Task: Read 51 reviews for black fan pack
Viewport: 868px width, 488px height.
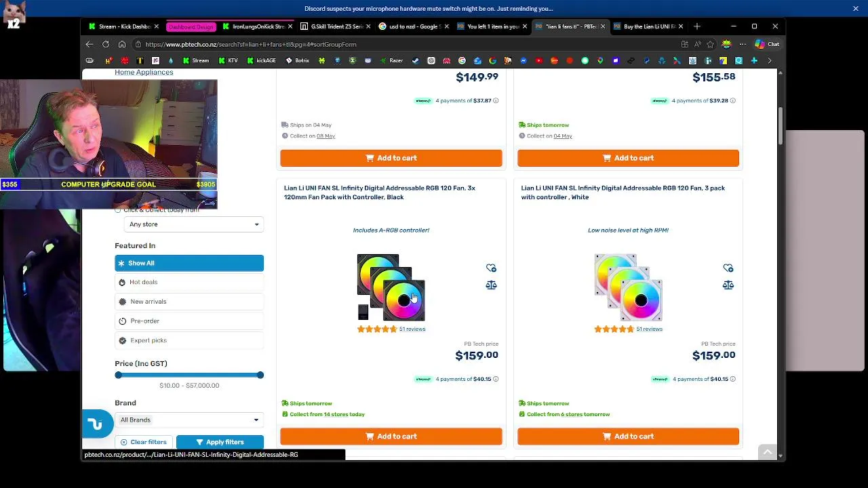Action: click(x=412, y=329)
